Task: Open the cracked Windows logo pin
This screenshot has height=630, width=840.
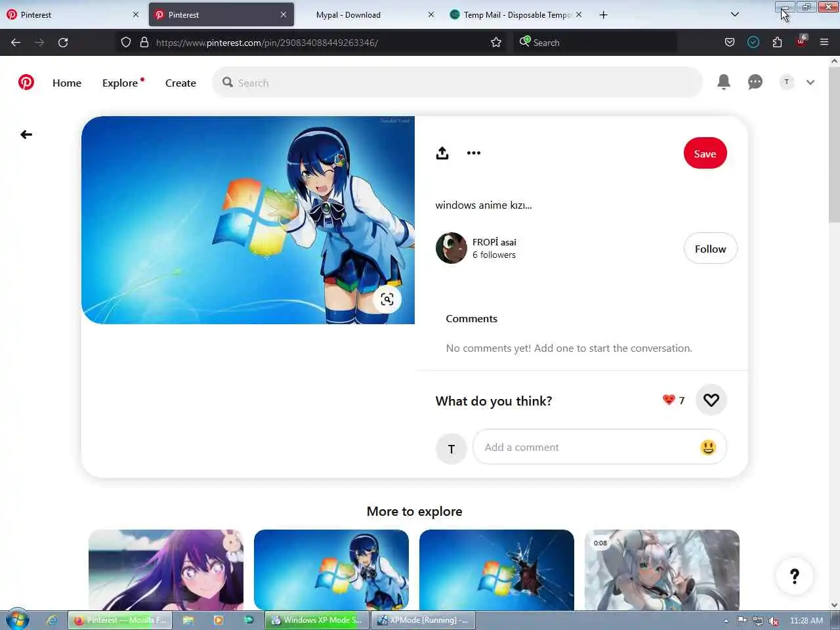Action: tap(497, 570)
